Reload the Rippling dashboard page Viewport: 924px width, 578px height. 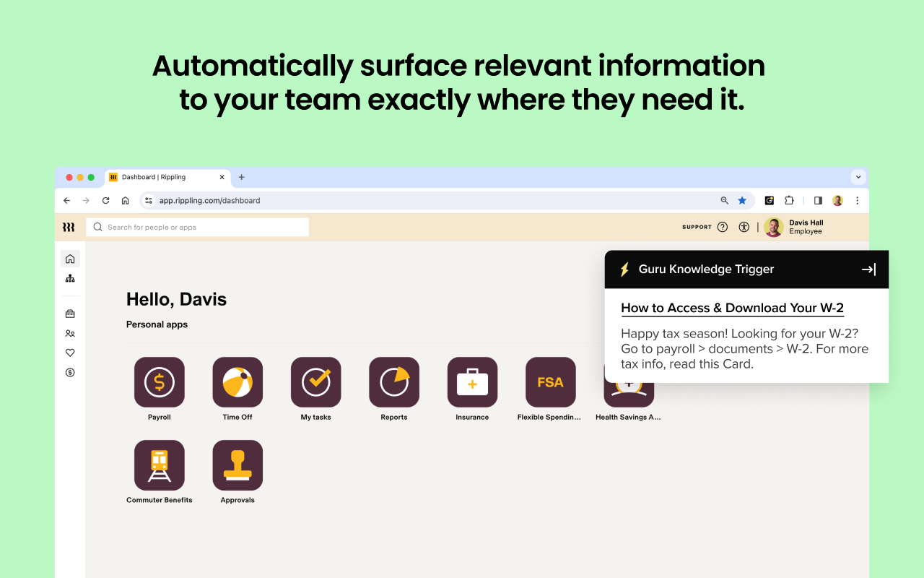pyautogui.click(x=106, y=200)
